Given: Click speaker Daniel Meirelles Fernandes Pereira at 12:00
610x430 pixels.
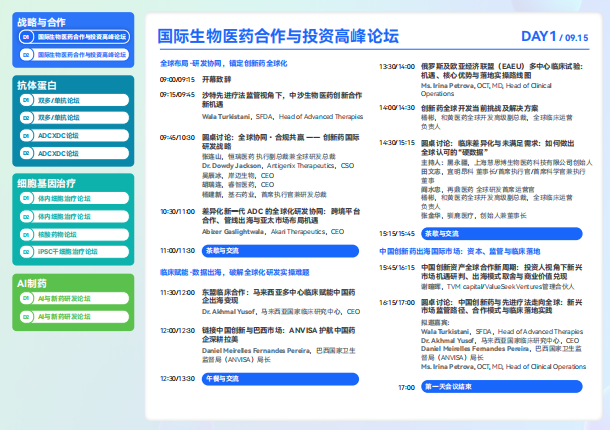Looking at the screenshot, I should coord(279,355).
